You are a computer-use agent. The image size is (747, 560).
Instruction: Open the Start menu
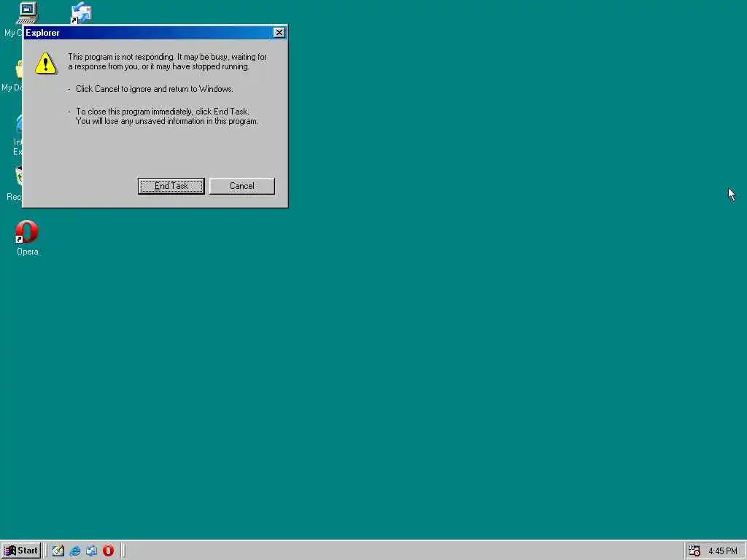coord(21,551)
